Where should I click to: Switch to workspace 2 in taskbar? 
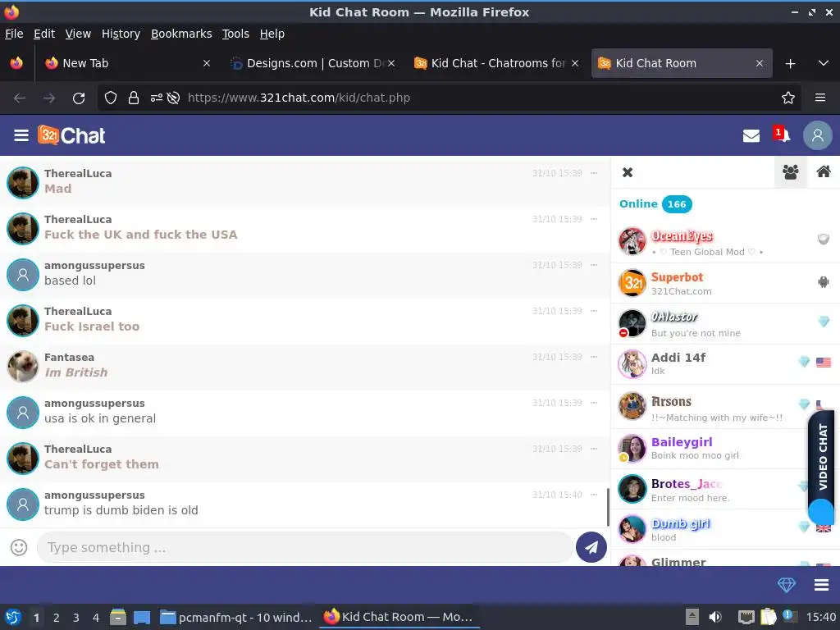57,617
